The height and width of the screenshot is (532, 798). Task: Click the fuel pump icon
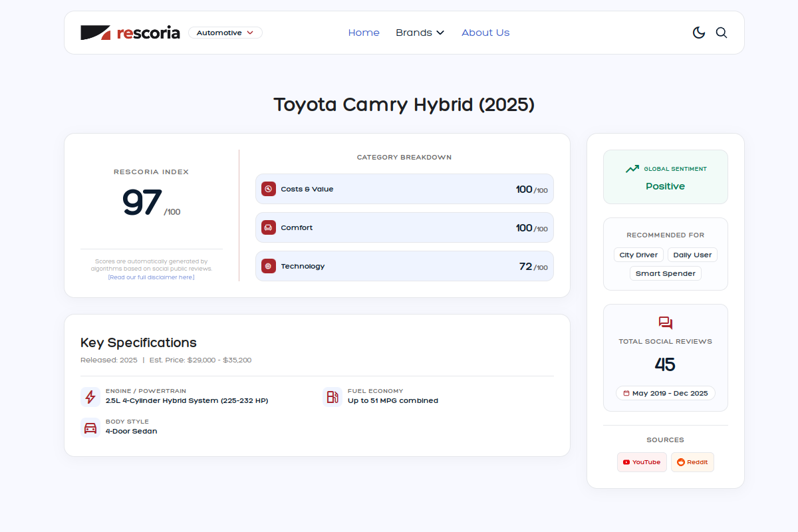332,397
